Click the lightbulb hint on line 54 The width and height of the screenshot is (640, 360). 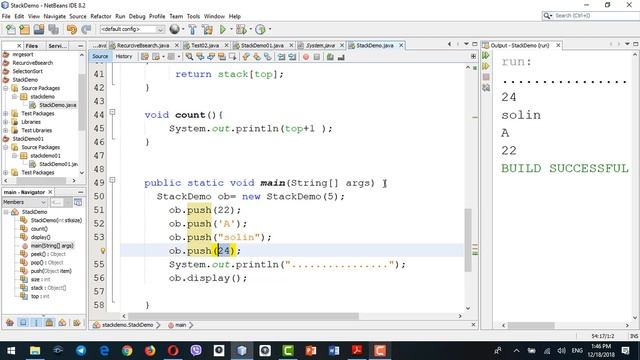[x=103, y=251]
